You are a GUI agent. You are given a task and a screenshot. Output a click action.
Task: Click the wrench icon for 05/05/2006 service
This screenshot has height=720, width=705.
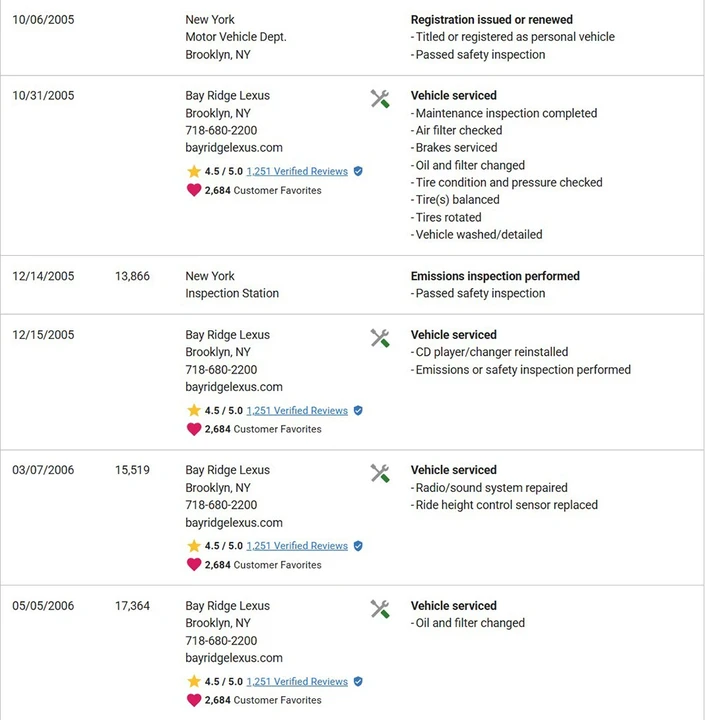click(x=380, y=609)
